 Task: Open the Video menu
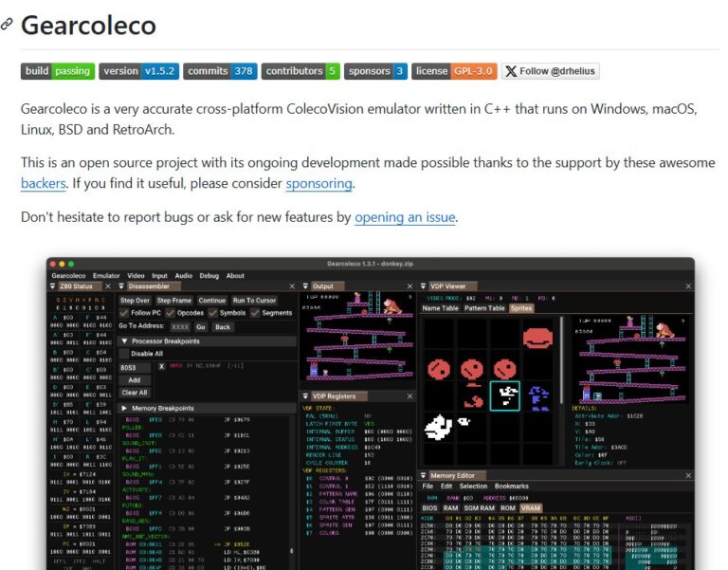[x=136, y=275]
